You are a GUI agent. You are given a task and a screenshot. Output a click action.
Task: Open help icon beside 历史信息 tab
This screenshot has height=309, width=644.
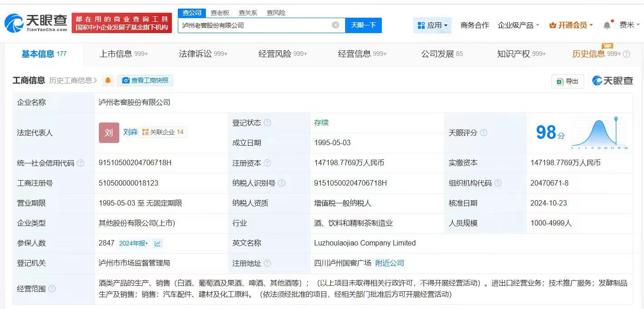(x=627, y=54)
